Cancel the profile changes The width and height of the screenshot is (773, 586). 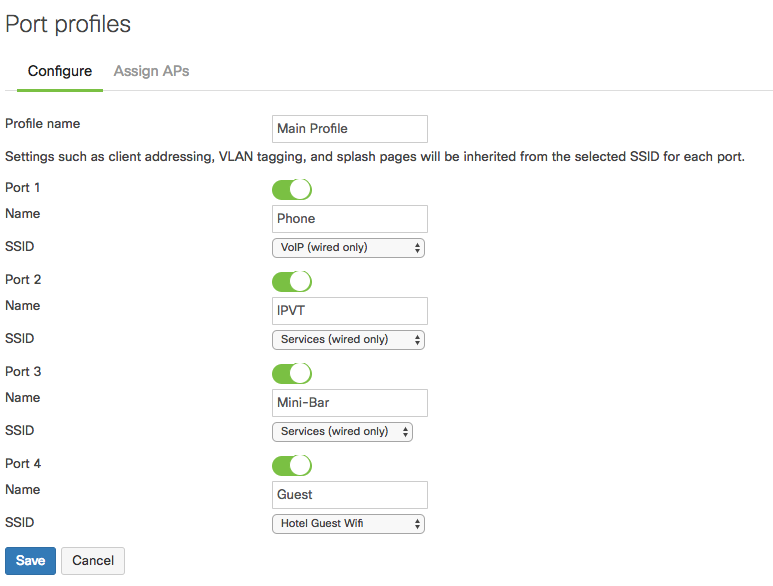[x=93, y=561]
